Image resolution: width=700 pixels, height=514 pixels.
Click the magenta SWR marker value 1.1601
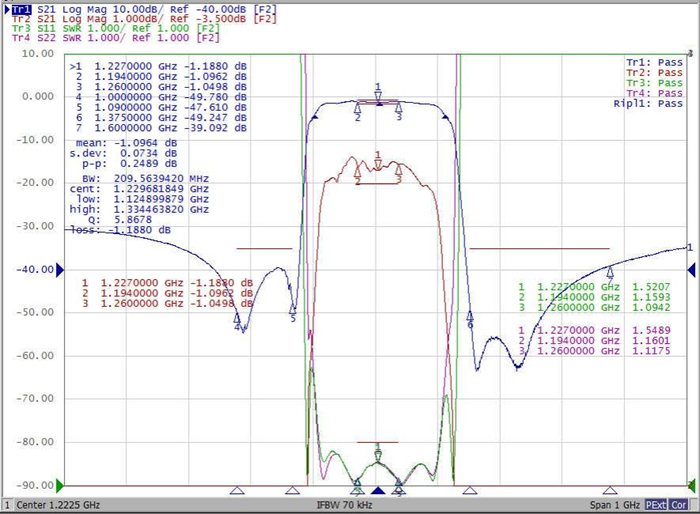651,341
